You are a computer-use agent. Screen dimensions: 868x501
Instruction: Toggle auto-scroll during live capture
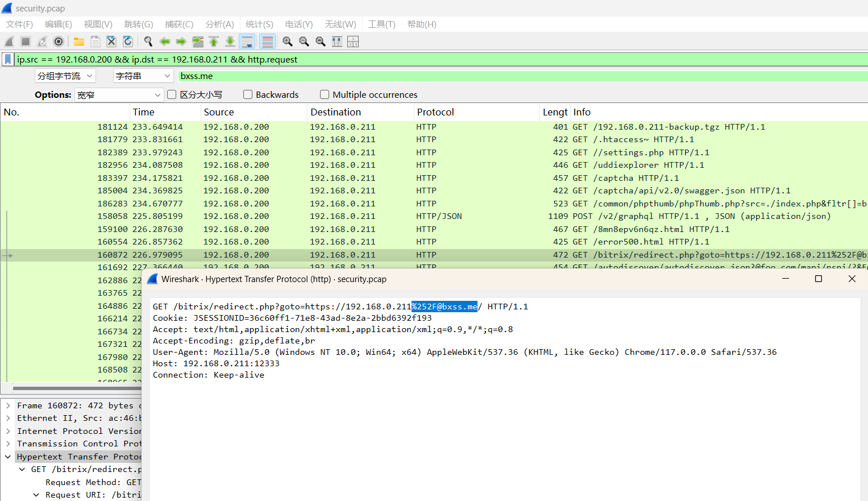(x=247, y=42)
